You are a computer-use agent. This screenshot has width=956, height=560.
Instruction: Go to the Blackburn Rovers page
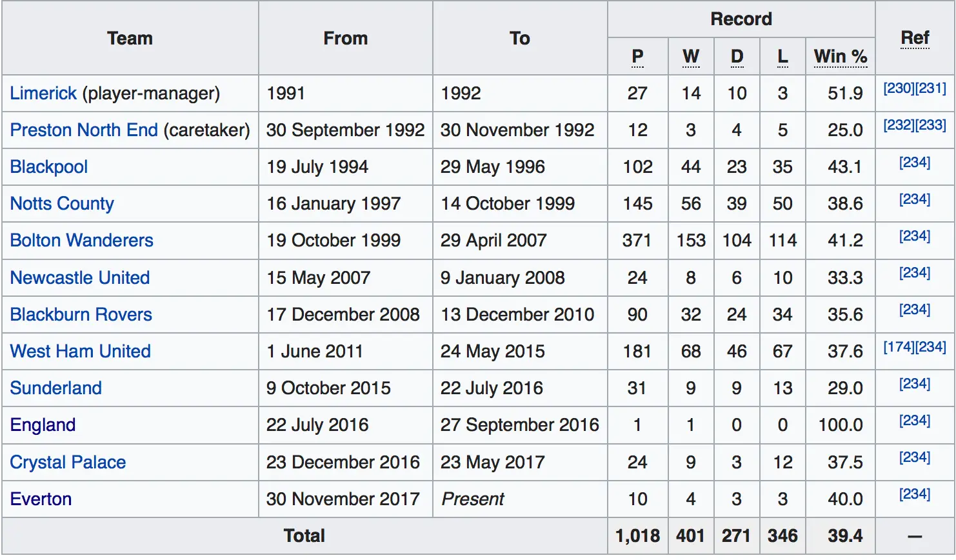pos(81,315)
